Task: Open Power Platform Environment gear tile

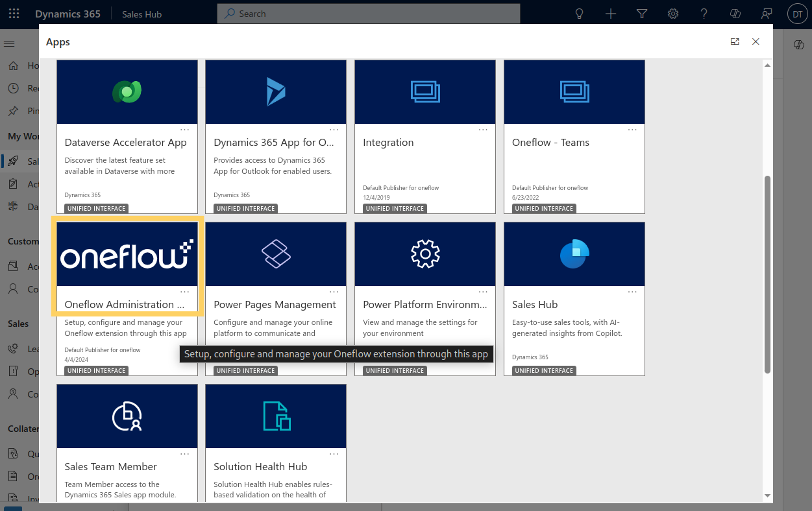Action: (x=425, y=254)
